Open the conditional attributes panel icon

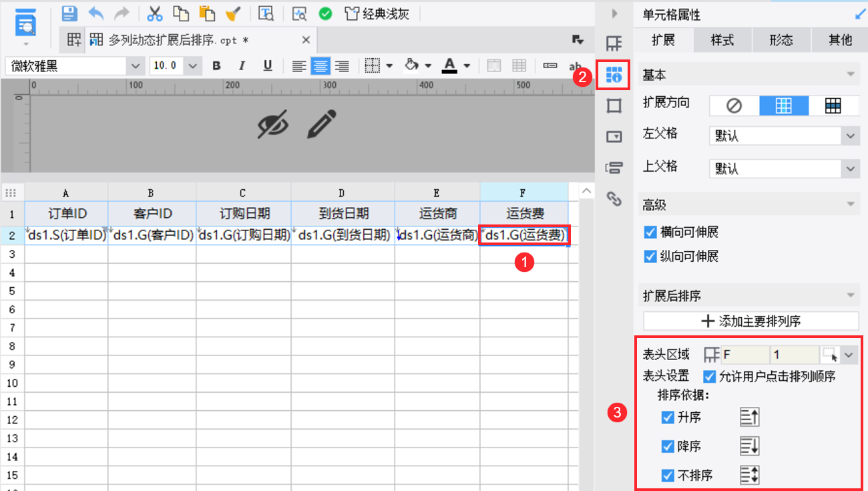[614, 167]
